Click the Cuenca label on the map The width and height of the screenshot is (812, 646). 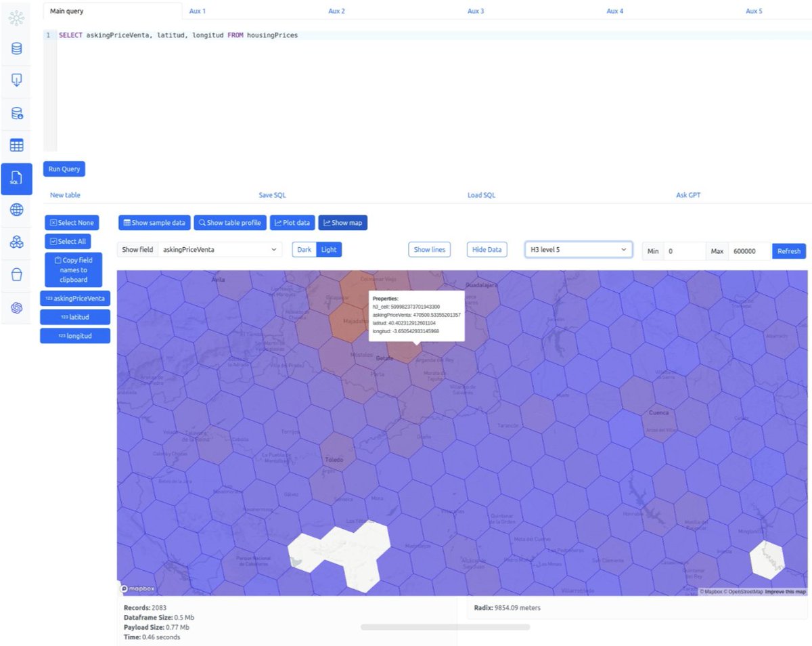point(658,412)
